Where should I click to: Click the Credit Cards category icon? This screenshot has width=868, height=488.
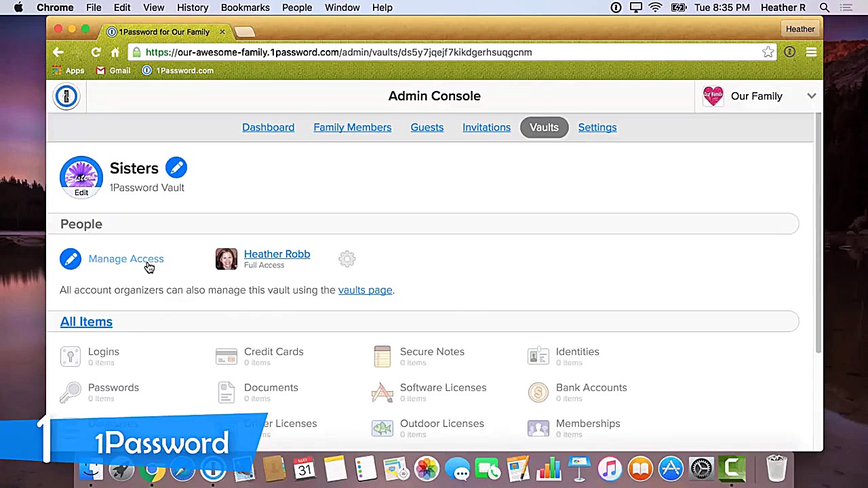tap(226, 356)
